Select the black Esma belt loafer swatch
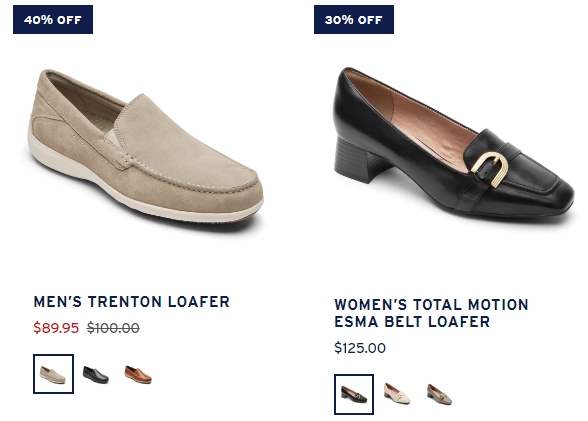 coord(354,394)
